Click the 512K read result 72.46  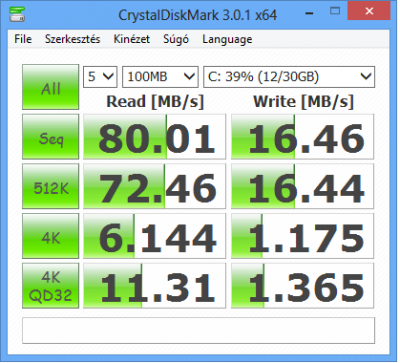[x=154, y=186]
